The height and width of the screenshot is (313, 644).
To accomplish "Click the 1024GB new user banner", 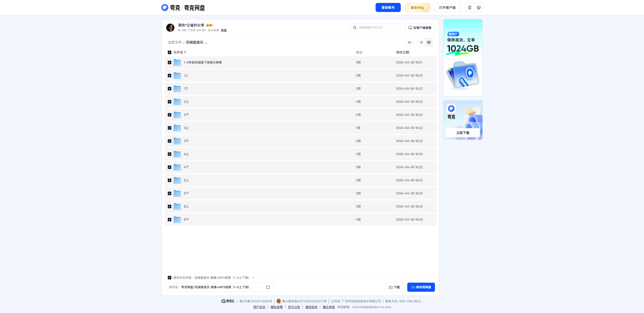I will pos(463,58).
